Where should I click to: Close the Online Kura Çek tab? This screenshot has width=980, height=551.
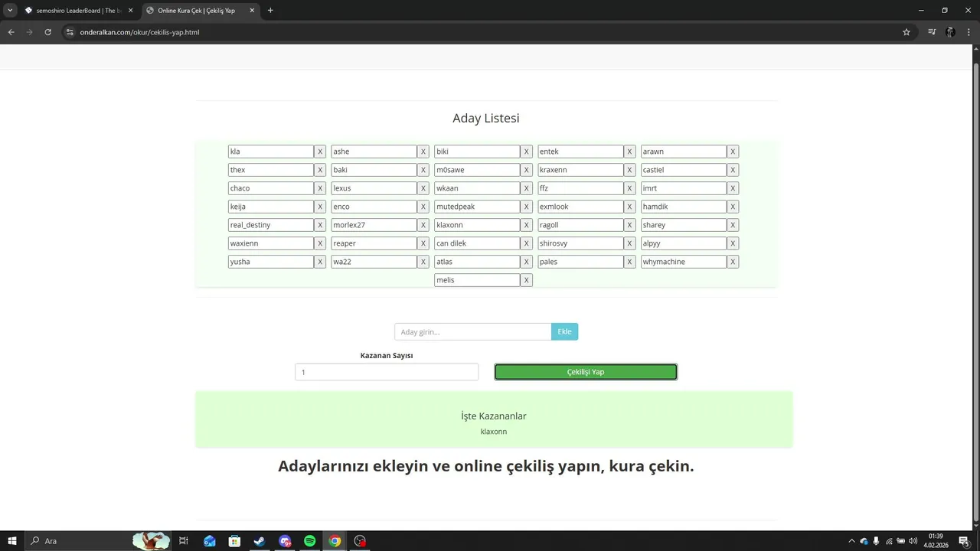tap(252, 11)
